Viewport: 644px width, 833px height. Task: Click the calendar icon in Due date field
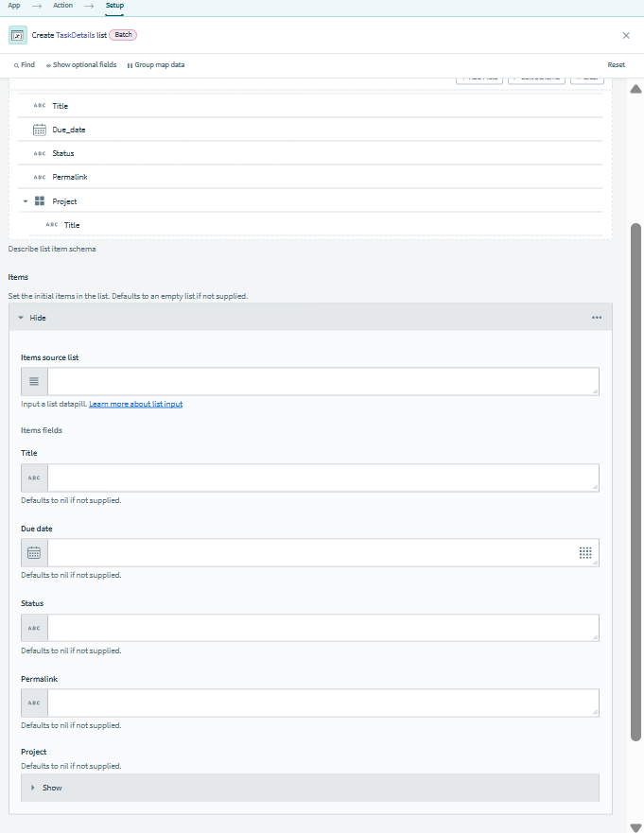(x=34, y=553)
